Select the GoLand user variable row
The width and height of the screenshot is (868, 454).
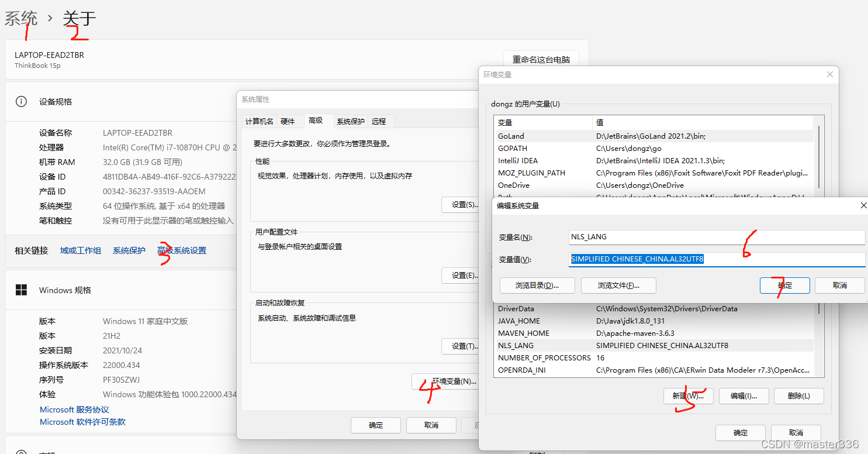click(x=653, y=136)
